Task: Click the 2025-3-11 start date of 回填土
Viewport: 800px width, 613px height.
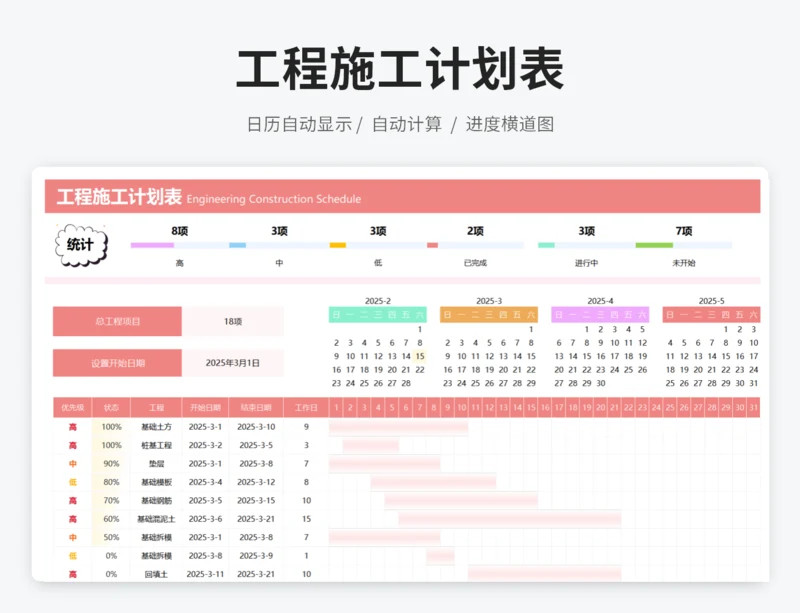Action: pos(205,574)
